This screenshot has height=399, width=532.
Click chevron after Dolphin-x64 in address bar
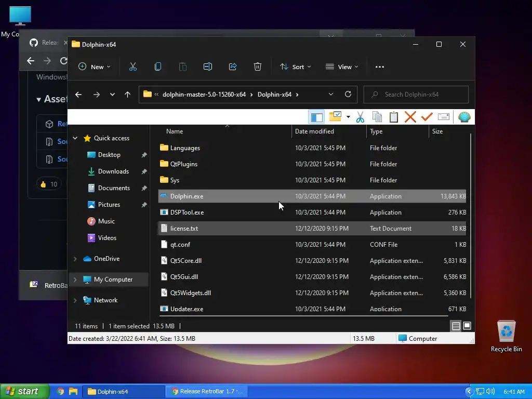coord(297,95)
